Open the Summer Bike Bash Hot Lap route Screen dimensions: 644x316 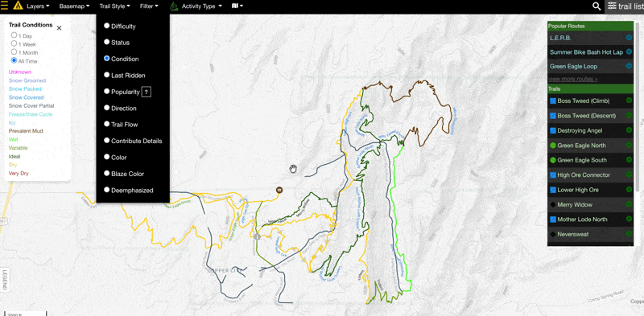(586, 52)
